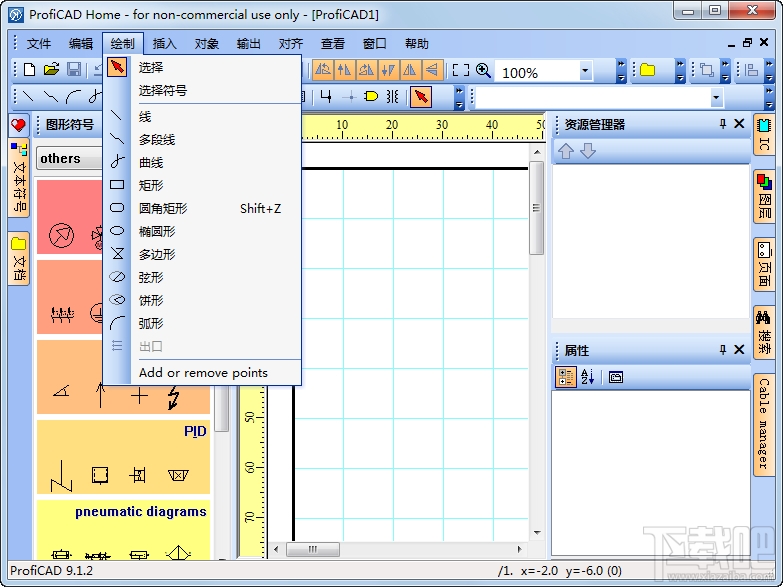Viewport: 783px width, 587px height.
Task: Click the transformer coil icon in toolbar
Action: pos(392,96)
